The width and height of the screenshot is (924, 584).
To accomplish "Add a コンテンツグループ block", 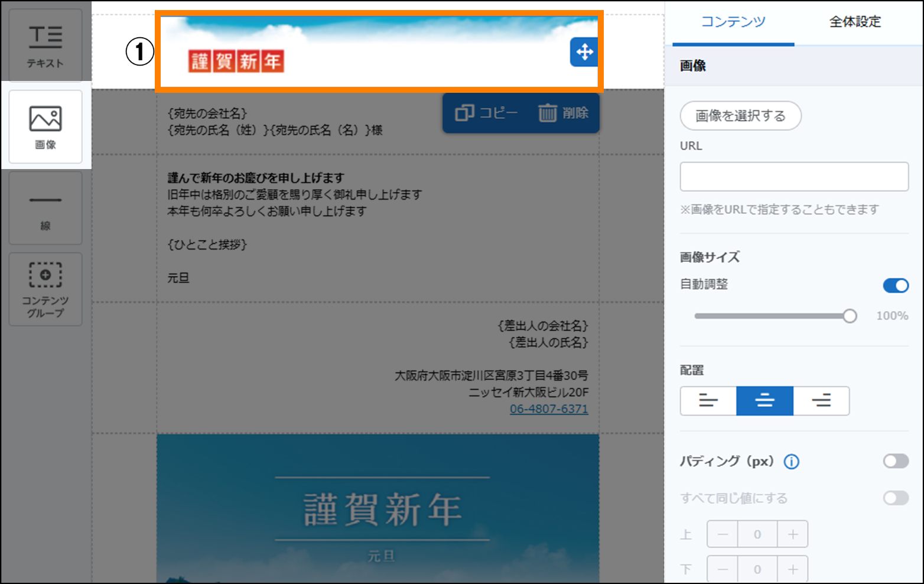I will click(45, 289).
